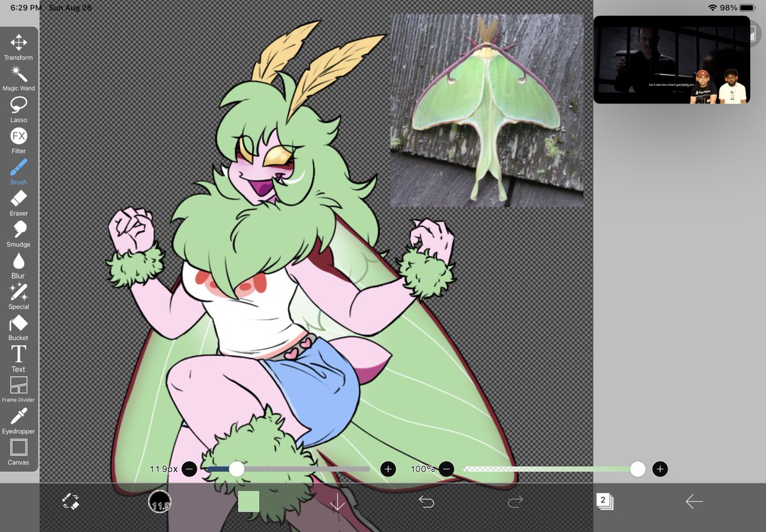Tap the Wi-Fi icon in status bar

[712, 8]
